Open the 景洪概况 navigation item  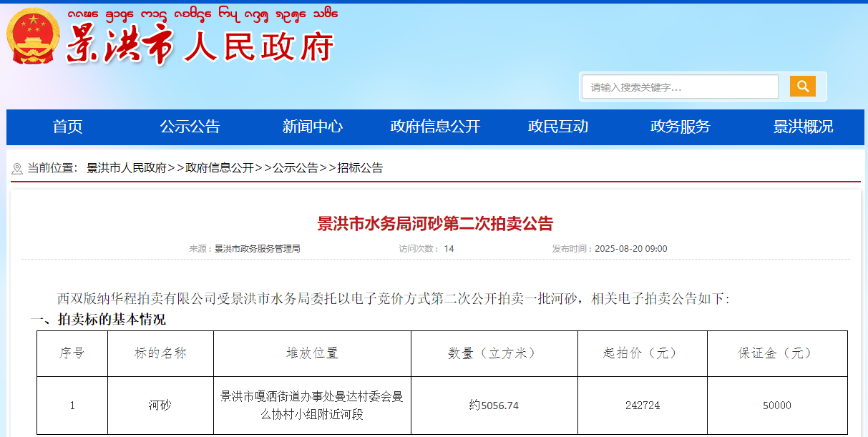point(803,127)
